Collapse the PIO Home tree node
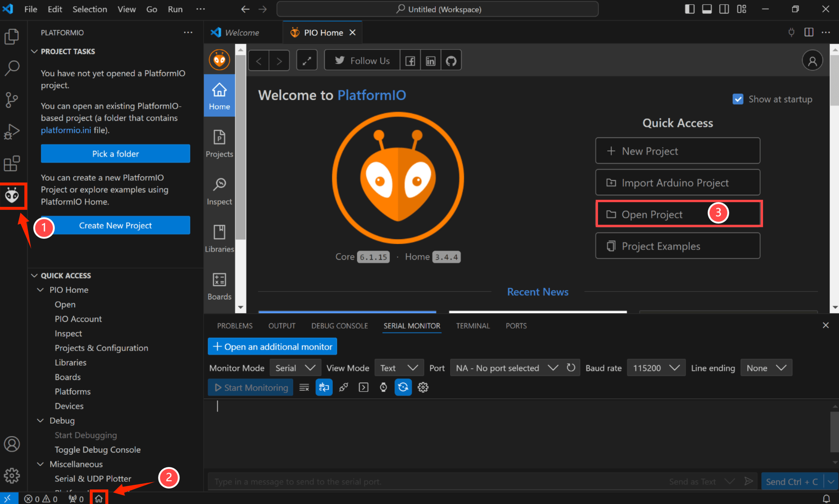Viewport: 839px width, 504px height. click(69, 290)
